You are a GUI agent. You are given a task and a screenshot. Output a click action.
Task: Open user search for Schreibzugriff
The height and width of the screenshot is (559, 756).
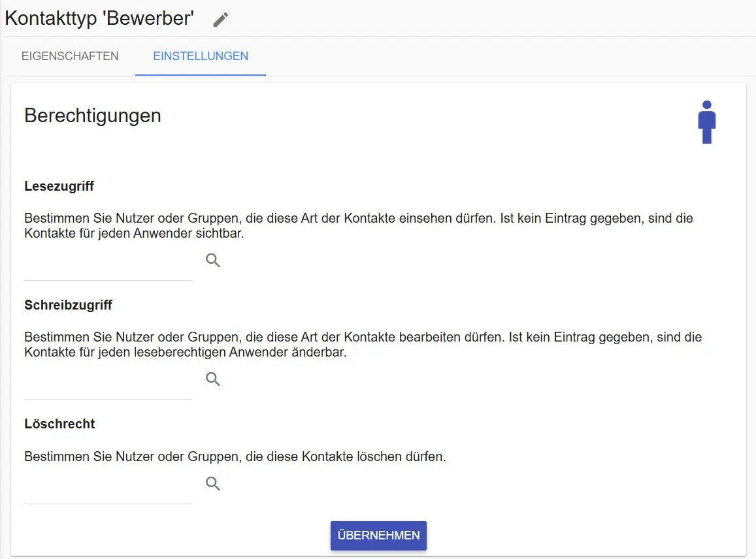(x=213, y=379)
